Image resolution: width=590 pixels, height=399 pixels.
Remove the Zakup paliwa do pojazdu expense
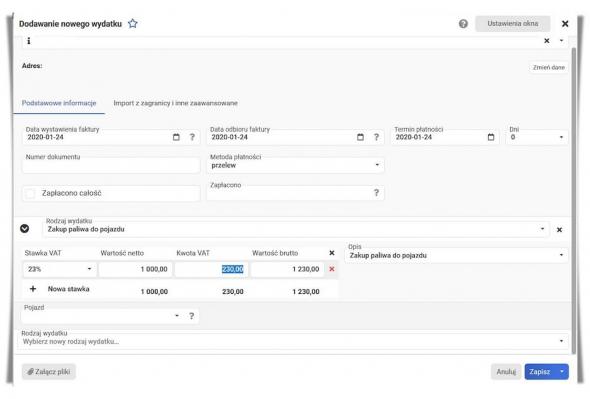click(559, 230)
